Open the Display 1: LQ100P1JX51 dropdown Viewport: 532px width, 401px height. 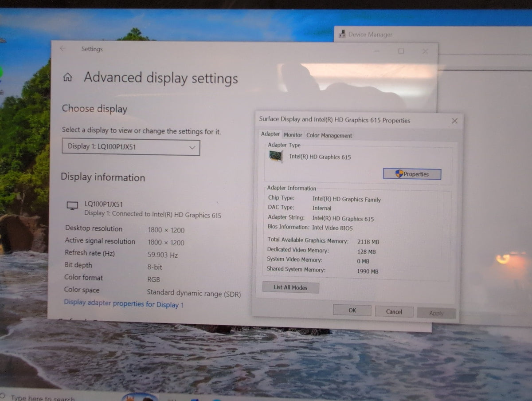(x=131, y=147)
